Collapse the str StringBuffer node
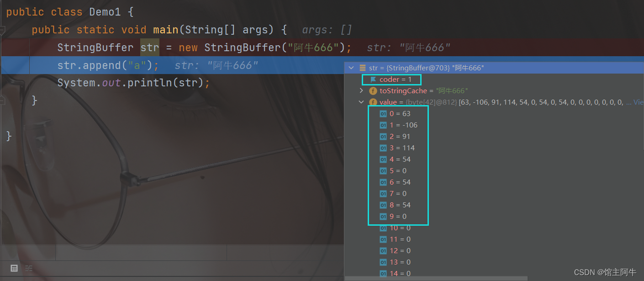This screenshot has width=644, height=281. (351, 68)
